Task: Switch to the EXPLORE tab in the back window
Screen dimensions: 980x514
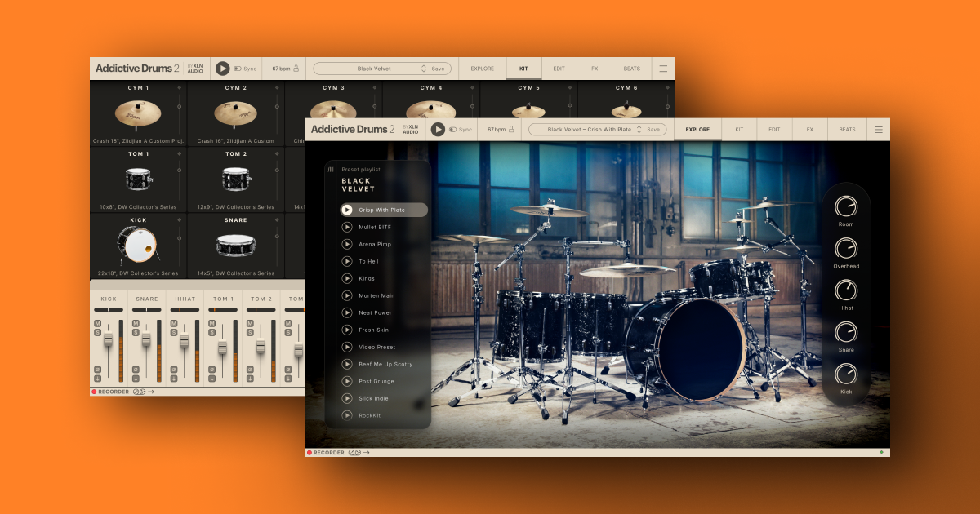Action: [483, 69]
